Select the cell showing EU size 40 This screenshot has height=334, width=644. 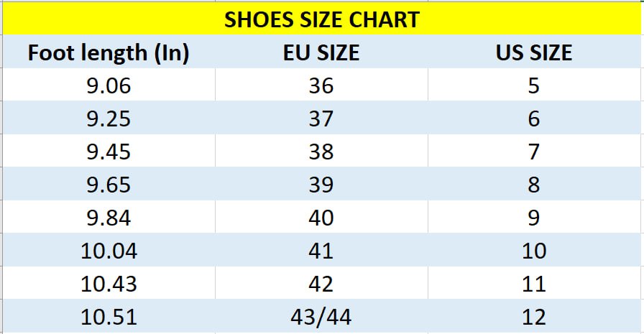pyautogui.click(x=321, y=218)
